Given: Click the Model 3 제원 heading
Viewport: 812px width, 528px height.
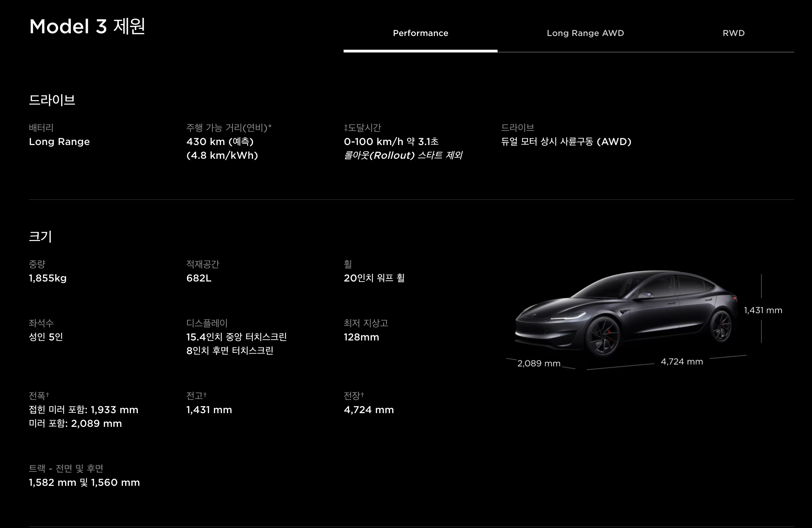Looking at the screenshot, I should pos(87,26).
